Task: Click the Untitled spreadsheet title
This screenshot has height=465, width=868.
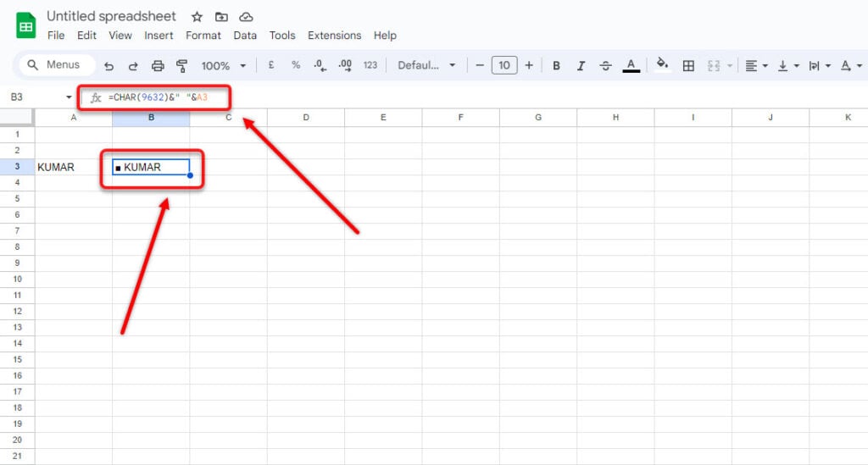Action: (x=111, y=16)
